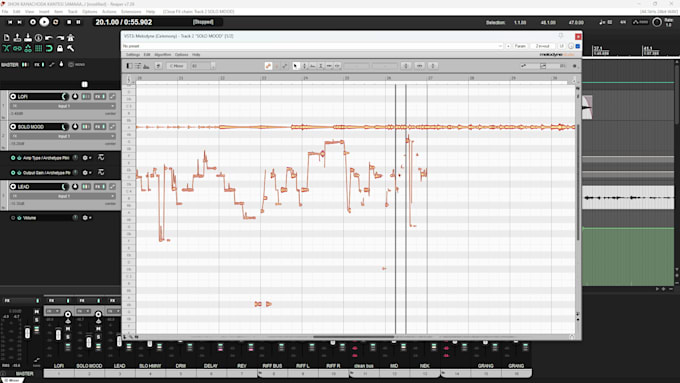The height and width of the screenshot is (383, 680).
Task: Bypass the Volume envelope on LEAD
Action: [x=19, y=218]
